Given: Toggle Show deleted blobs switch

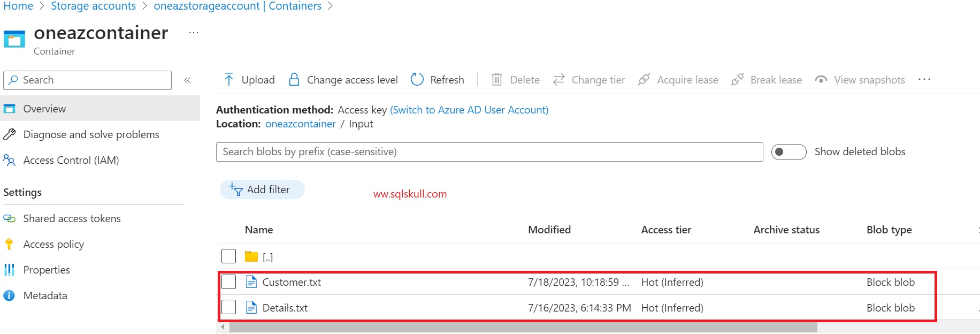Looking at the screenshot, I should (788, 152).
